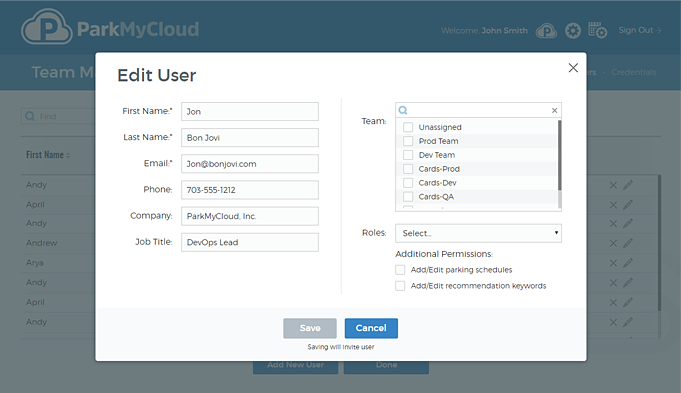The width and height of the screenshot is (681, 393).
Task: Click the Cancel button
Action: [371, 328]
